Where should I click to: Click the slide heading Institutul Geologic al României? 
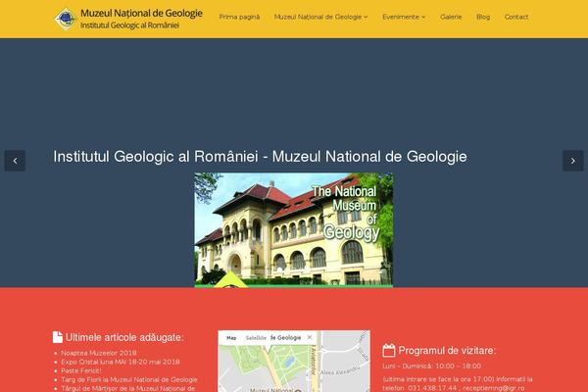pyautogui.click(x=260, y=157)
